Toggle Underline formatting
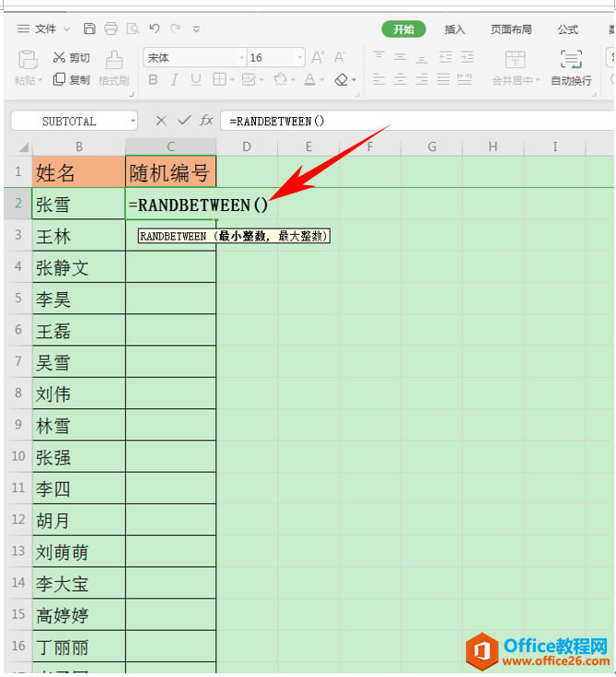Image resolution: width=616 pixels, height=677 pixels. [x=195, y=79]
